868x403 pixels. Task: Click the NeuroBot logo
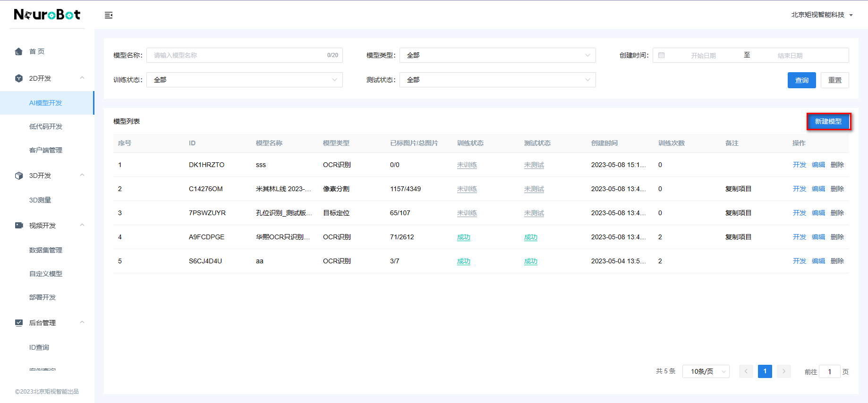(x=47, y=15)
